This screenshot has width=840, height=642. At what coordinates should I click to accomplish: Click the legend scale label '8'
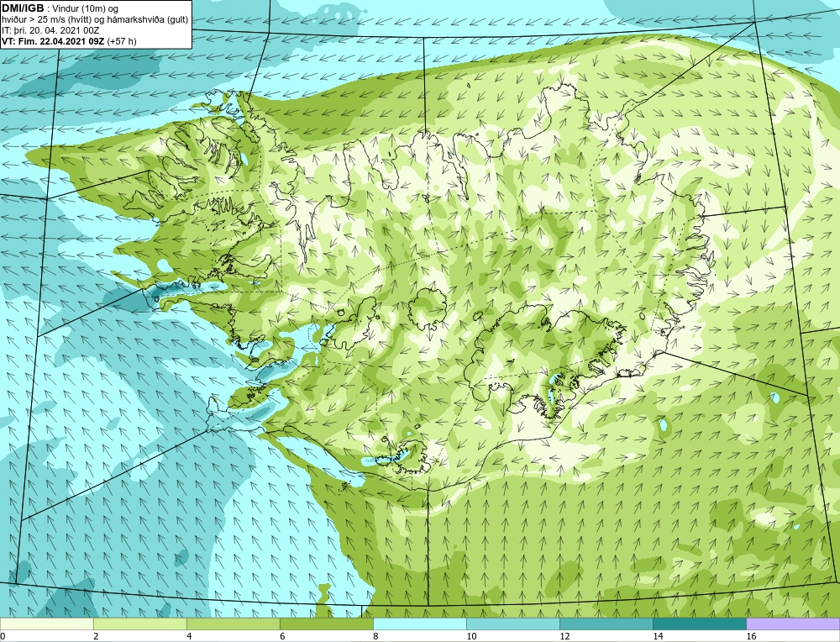pyautogui.click(x=375, y=636)
